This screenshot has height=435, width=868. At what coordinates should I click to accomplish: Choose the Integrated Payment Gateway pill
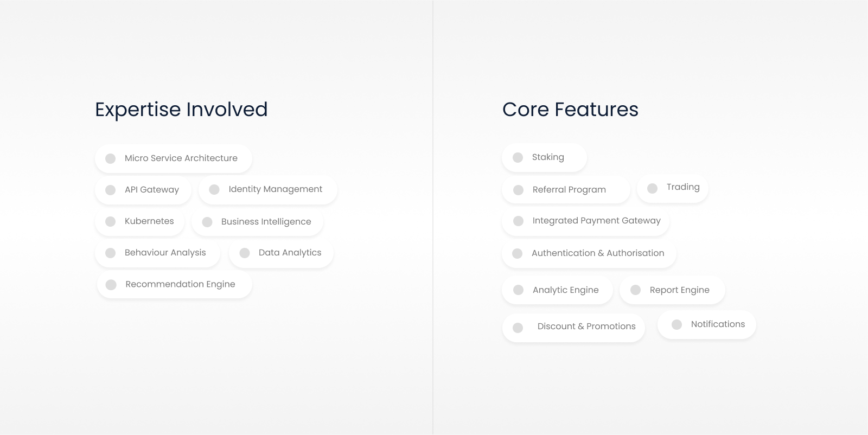click(585, 221)
